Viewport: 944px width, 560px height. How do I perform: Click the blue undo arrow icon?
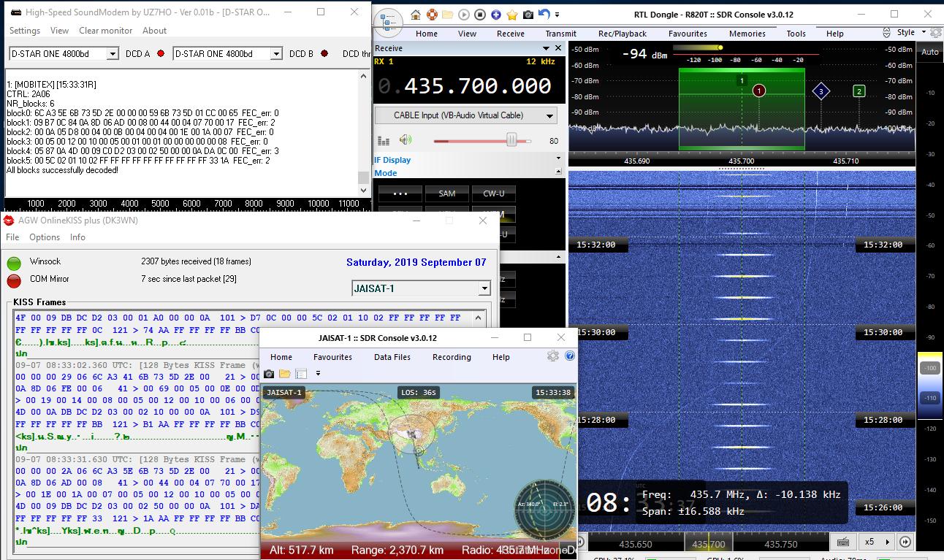point(544,14)
